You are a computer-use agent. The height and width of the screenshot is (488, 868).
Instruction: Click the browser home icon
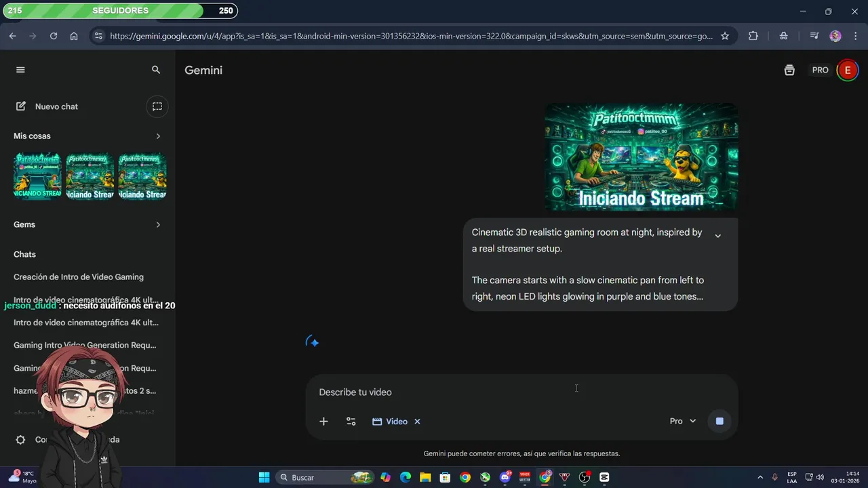[74, 36]
